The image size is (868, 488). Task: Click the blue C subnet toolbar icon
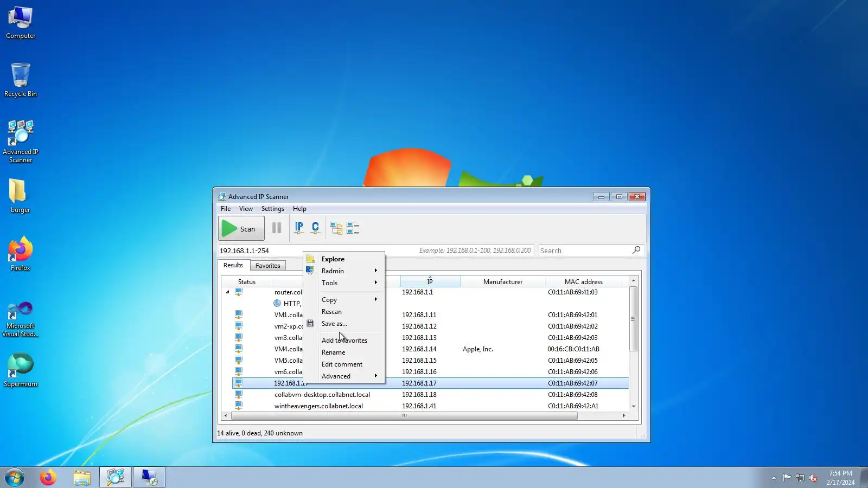tap(315, 228)
